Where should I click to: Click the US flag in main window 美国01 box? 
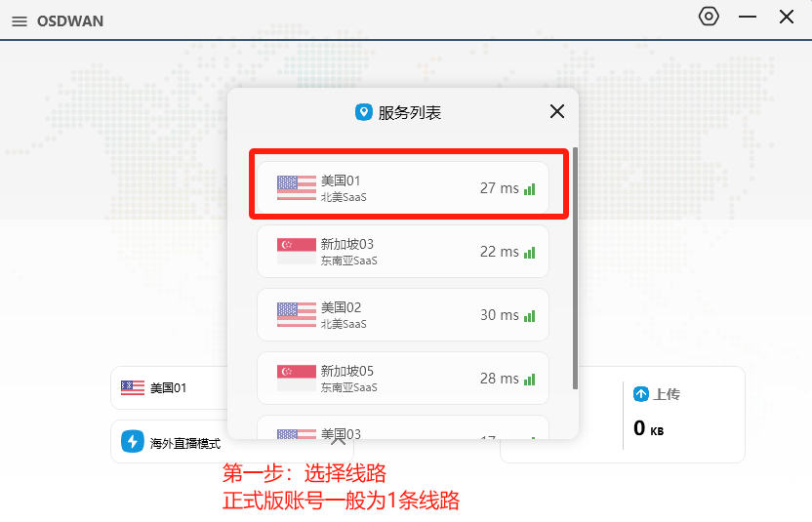click(x=133, y=388)
